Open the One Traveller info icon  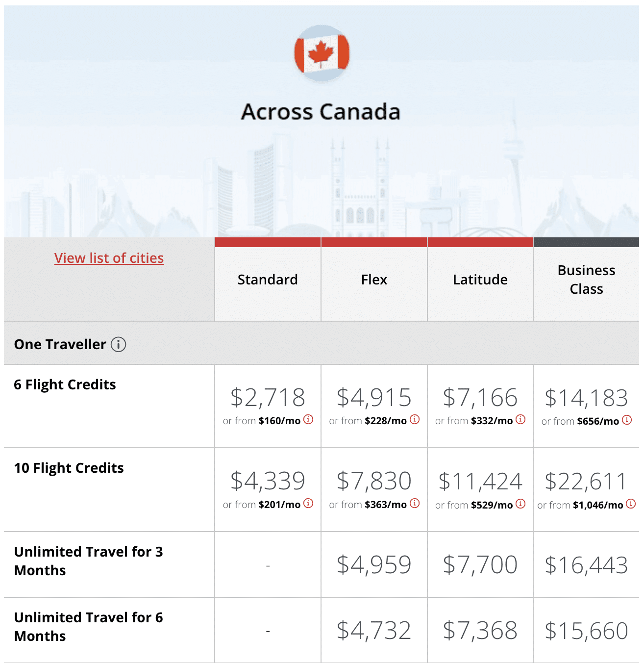119,344
